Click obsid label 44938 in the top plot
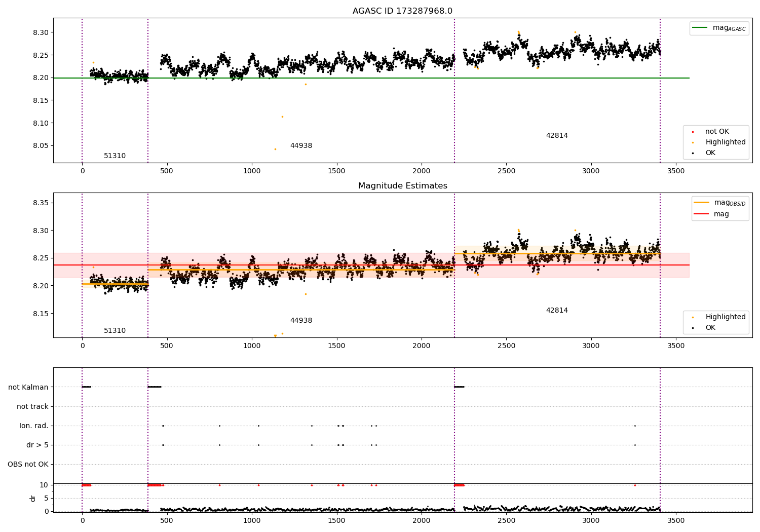Screen dimensions: 760x532 point(301,146)
